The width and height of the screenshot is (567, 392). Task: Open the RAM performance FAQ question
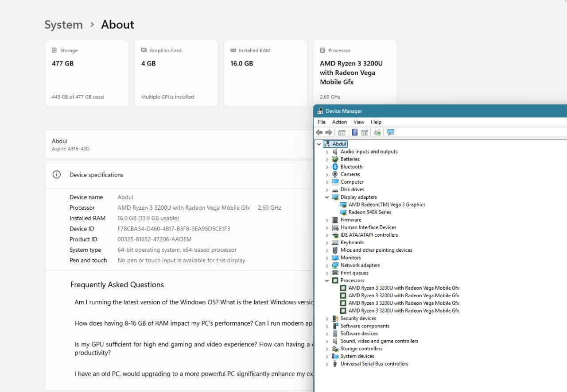click(x=194, y=323)
